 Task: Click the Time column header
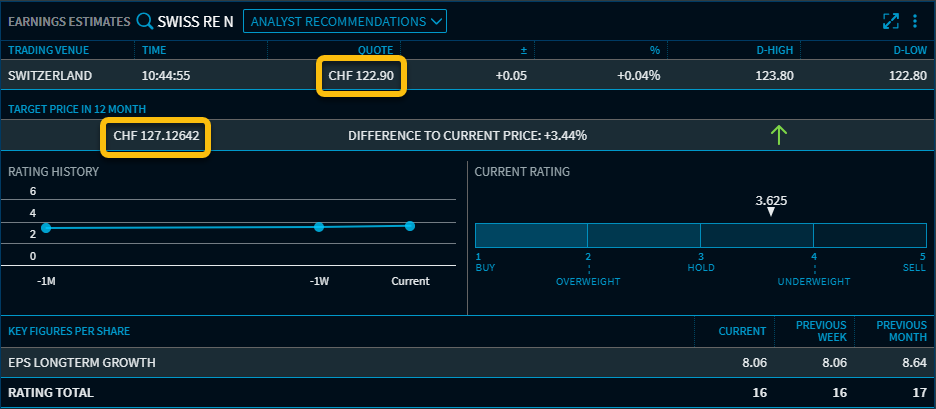(x=154, y=50)
